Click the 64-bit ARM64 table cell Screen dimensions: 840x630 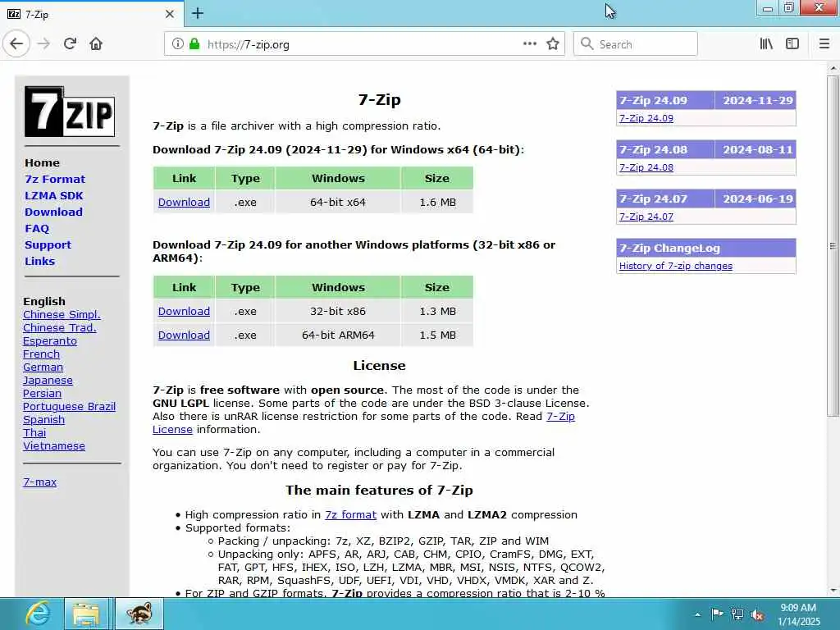(x=338, y=336)
